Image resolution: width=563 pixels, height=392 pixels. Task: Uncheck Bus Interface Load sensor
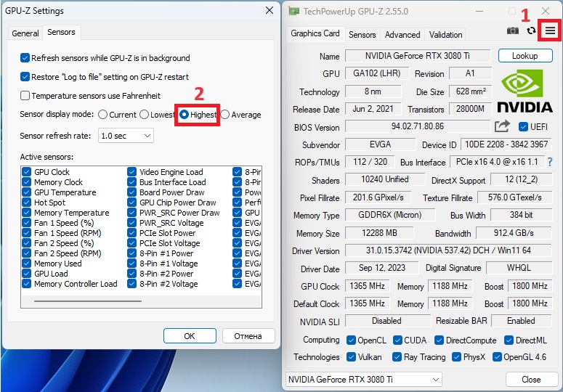(131, 181)
